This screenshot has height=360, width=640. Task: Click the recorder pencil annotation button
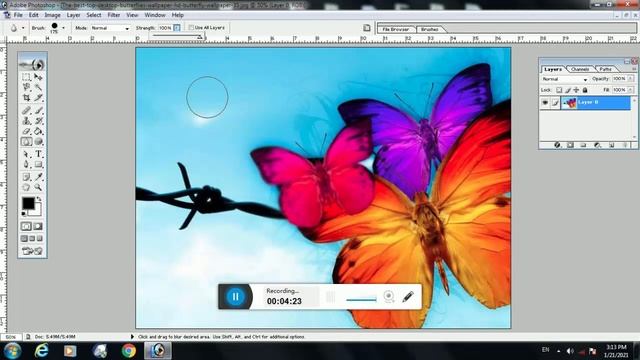point(408,297)
